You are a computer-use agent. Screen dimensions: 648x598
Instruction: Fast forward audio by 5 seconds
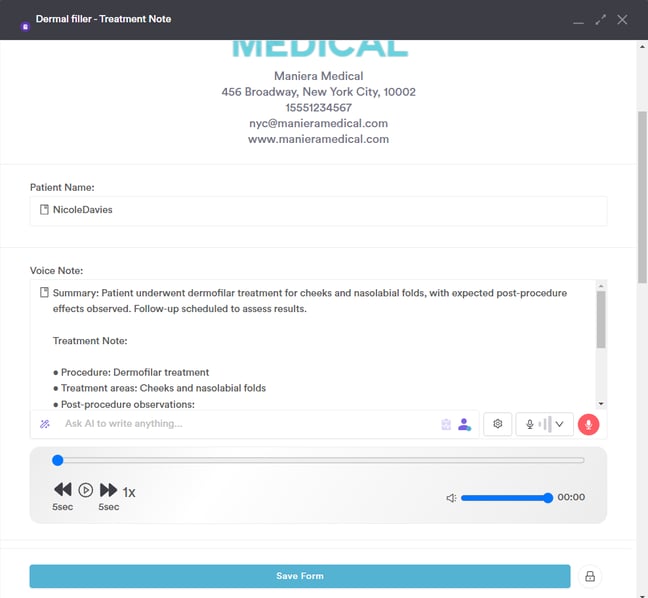108,490
